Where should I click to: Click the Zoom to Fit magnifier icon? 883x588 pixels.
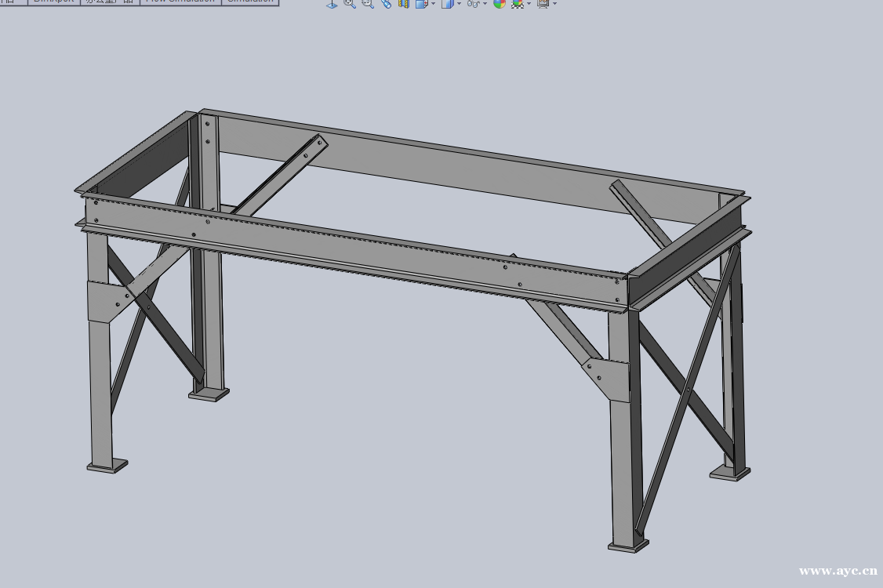click(x=349, y=4)
